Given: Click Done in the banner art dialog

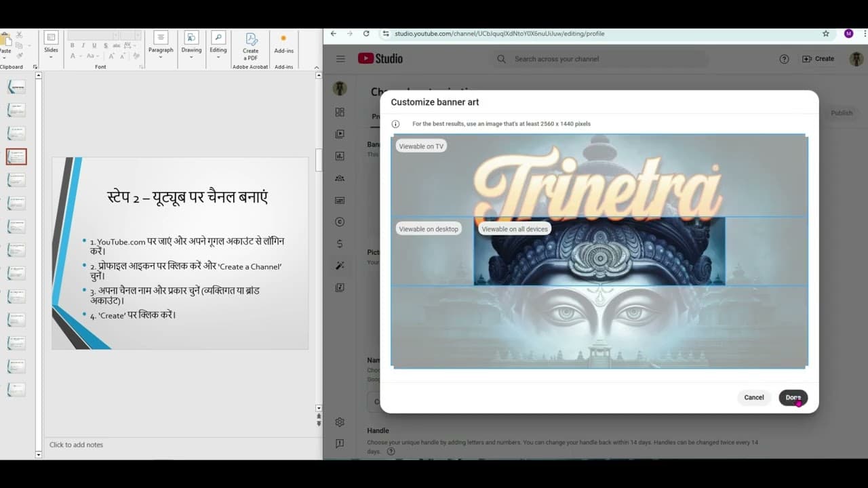Looking at the screenshot, I should pos(793,398).
